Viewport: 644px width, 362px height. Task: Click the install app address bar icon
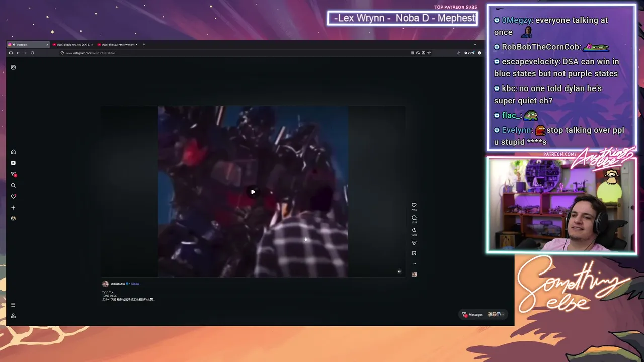423,53
